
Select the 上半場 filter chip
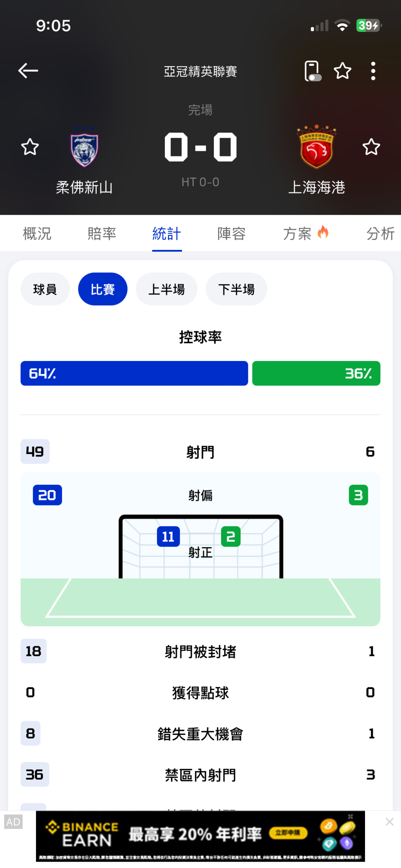166,289
